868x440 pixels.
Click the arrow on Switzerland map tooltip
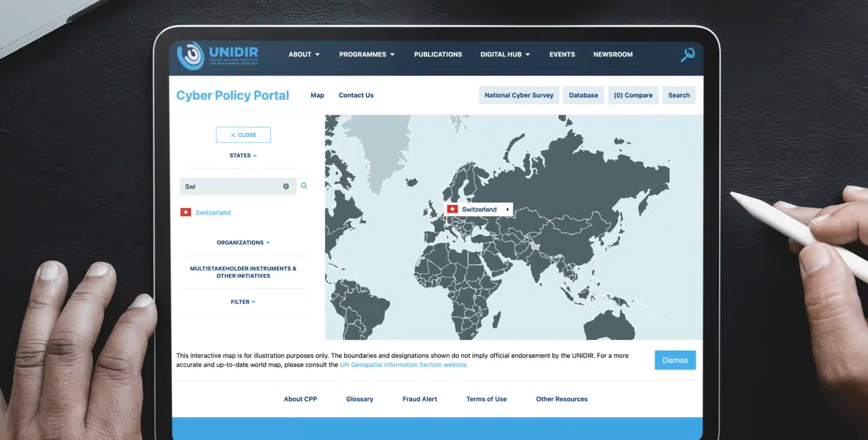click(508, 210)
